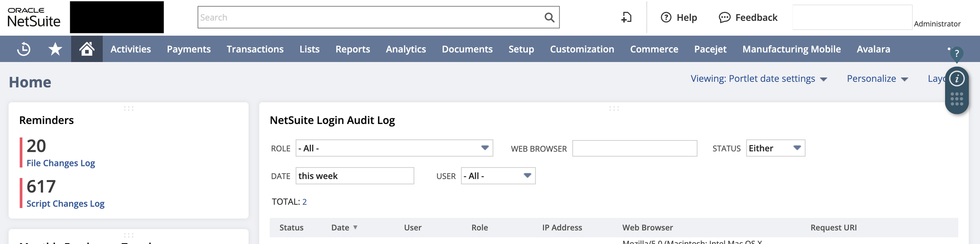Open the STATUS Either dropdown
Screen dimensions: 980x244
tap(797, 148)
